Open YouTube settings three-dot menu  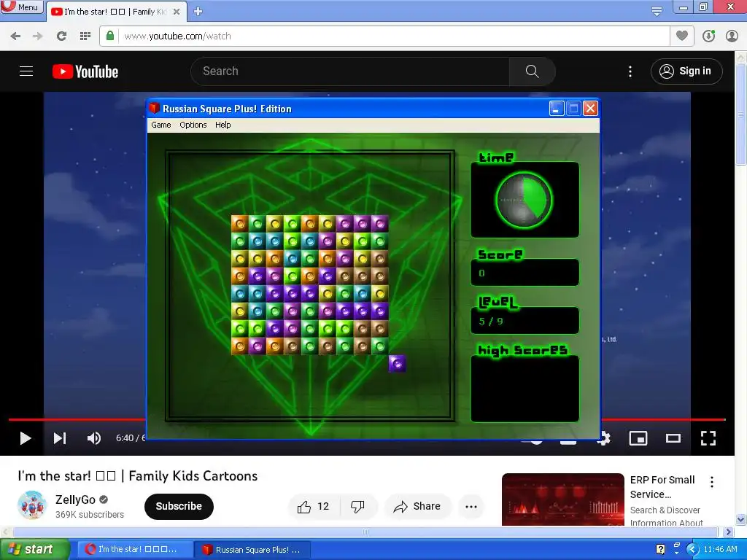[x=630, y=71]
